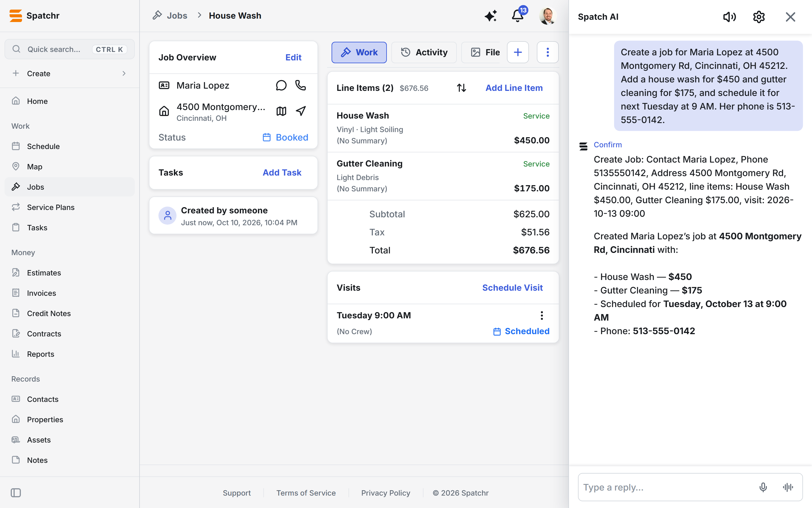Viewport: 812px width, 508px height.
Task: Open Spatch AI settings gear
Action: pos(759,17)
